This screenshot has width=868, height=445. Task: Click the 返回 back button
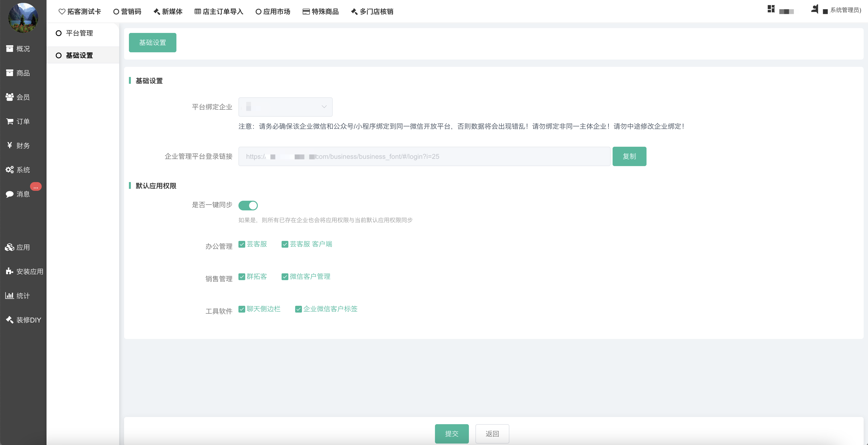click(492, 434)
